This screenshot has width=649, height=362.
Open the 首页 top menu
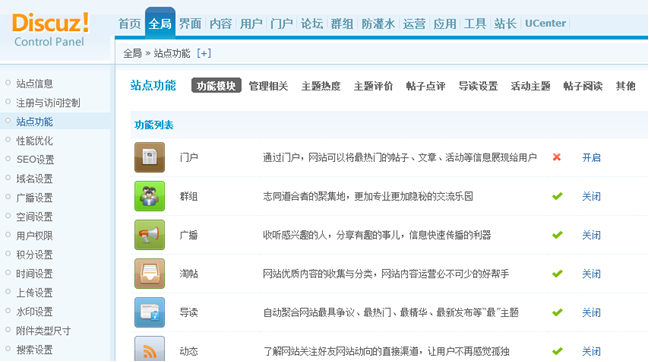click(130, 24)
